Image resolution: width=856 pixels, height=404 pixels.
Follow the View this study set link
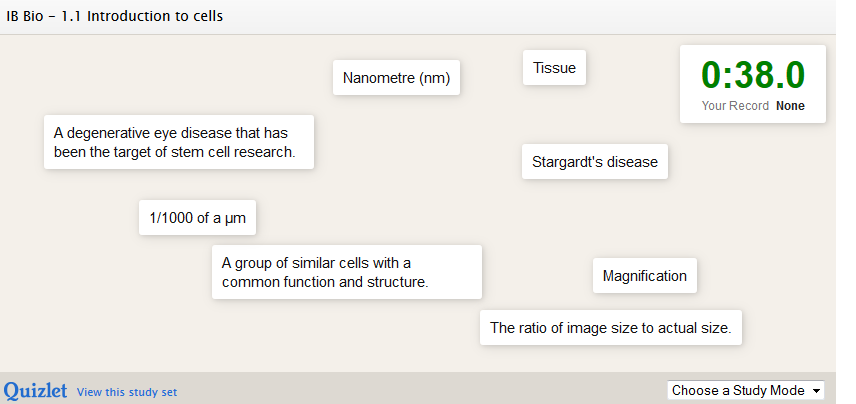126,392
